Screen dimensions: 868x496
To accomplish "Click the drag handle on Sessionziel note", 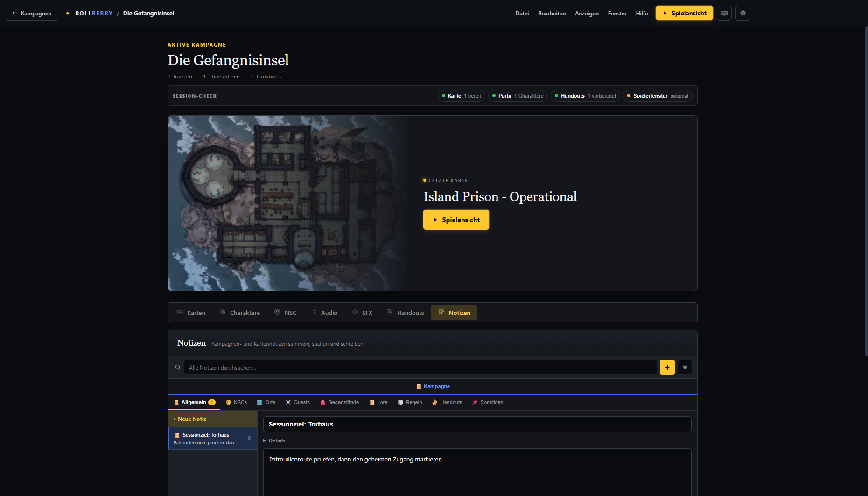I will [x=250, y=438].
